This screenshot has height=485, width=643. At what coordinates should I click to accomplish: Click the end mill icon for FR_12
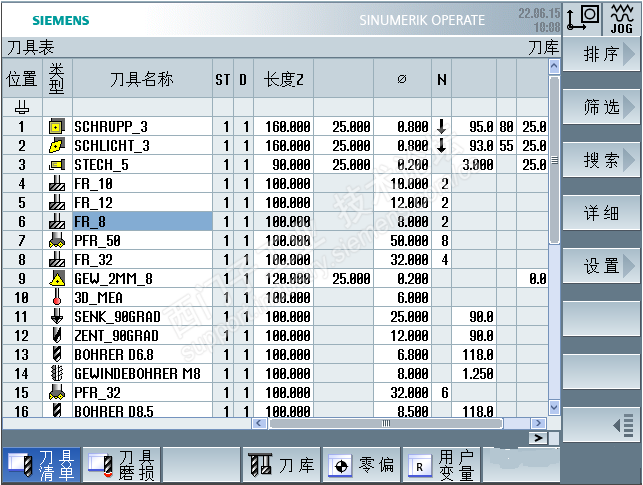[x=57, y=203]
